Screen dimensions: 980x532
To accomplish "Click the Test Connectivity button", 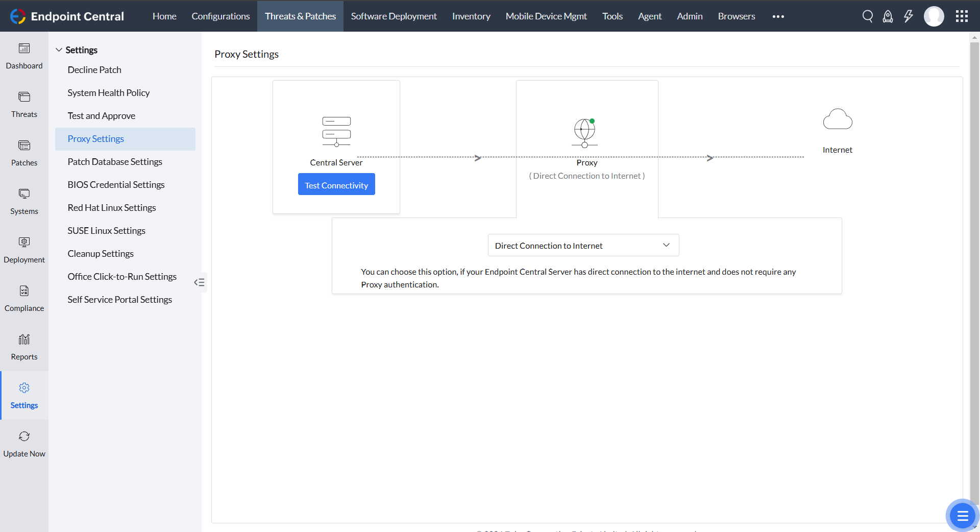I will click(x=336, y=184).
